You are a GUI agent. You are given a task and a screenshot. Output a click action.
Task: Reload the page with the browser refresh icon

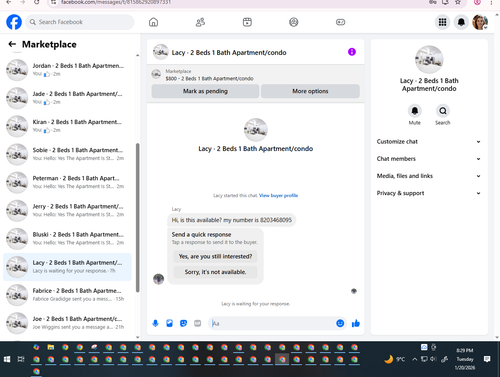pyautogui.click(x=37, y=2)
